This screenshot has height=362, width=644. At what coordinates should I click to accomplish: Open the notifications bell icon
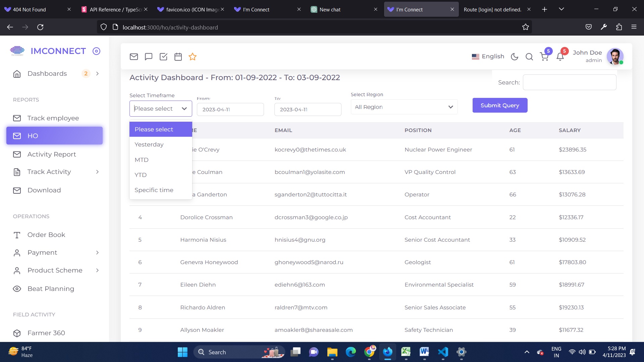pos(560,57)
